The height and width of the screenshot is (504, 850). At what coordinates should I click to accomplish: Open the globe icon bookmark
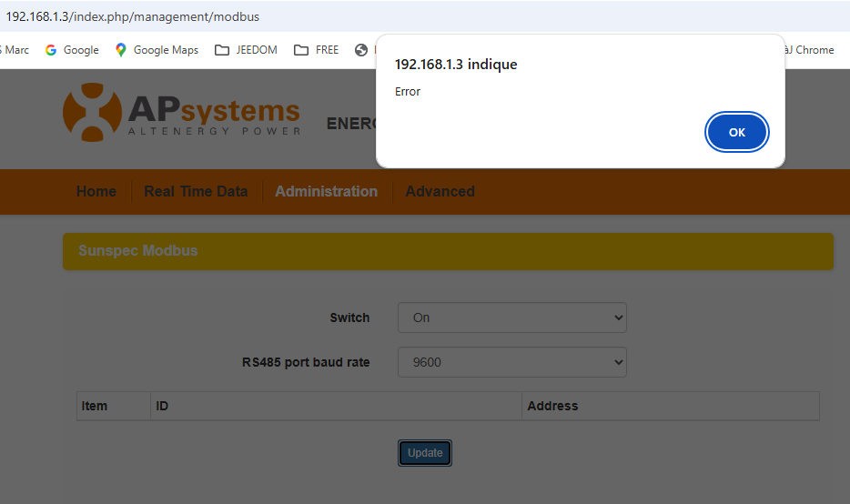(361, 50)
